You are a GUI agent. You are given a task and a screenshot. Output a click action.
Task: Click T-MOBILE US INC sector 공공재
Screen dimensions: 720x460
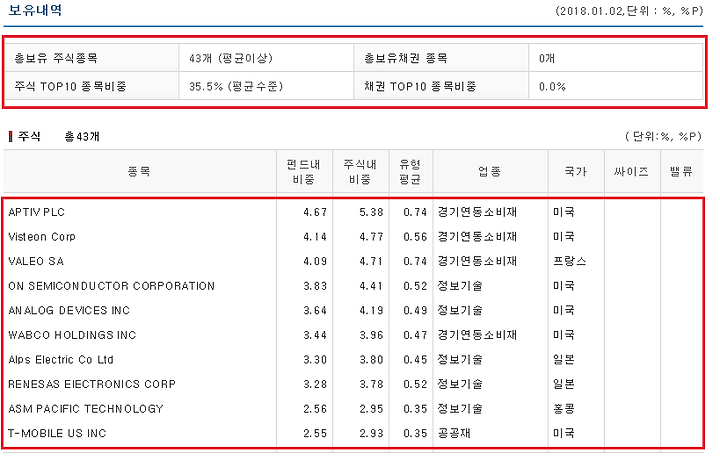(455, 433)
